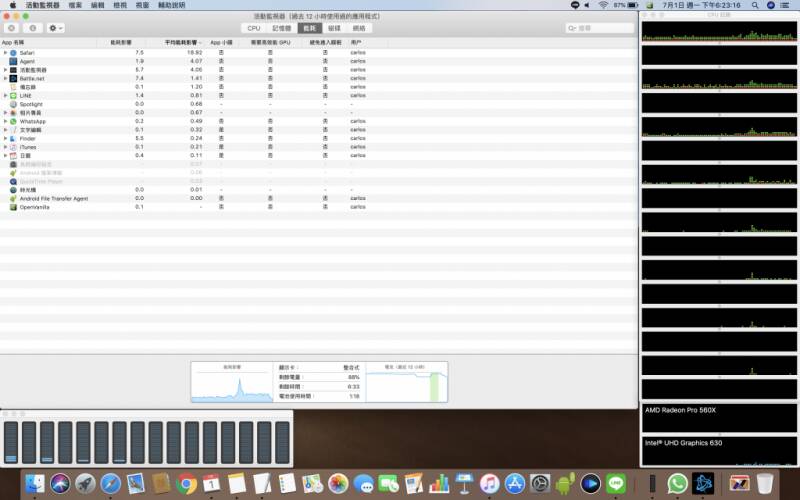Click the Intel UHD Graphics 630 graph

point(719,451)
